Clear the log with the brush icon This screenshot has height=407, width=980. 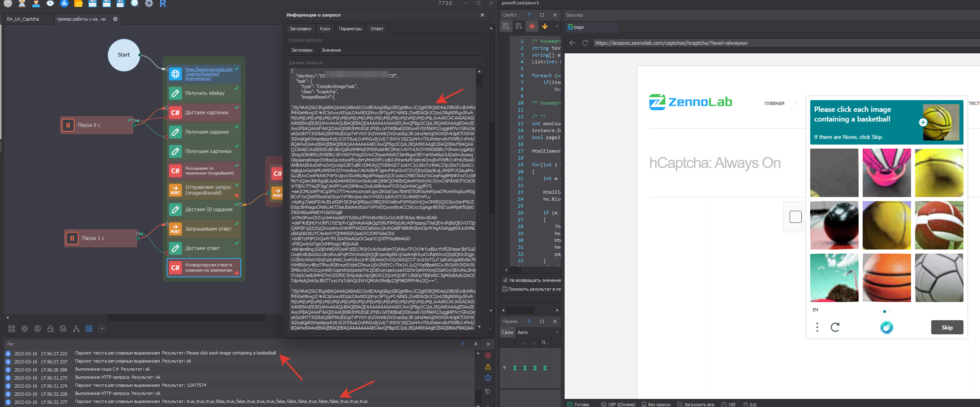pyautogui.click(x=488, y=391)
